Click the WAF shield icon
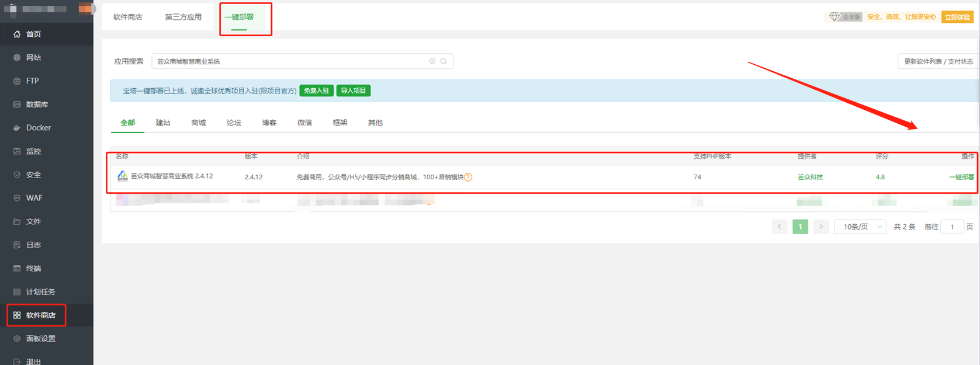The image size is (980, 365). coord(17,198)
